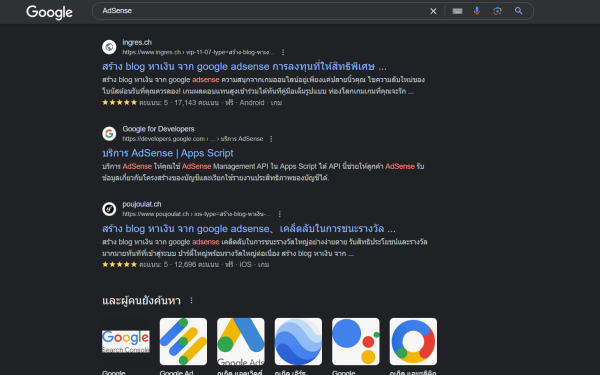Open the AdSense | Apps Script result
Screen dimensions: 600x375
click(168, 153)
